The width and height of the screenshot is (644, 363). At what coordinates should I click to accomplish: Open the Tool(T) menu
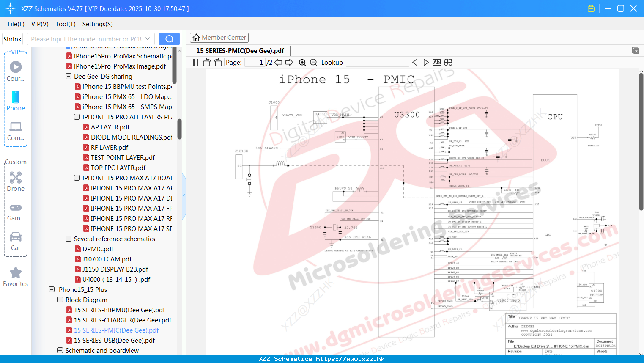point(66,24)
